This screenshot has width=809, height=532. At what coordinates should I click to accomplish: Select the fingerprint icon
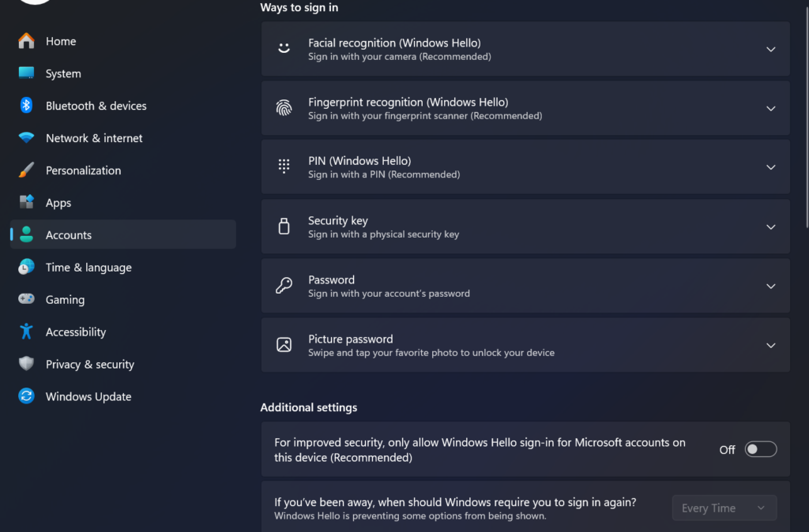pos(284,107)
